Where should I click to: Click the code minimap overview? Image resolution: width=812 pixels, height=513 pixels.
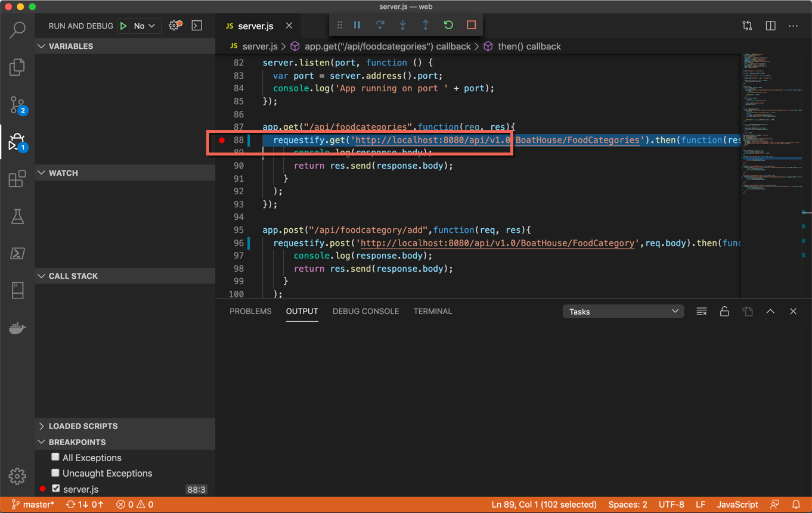point(769,119)
